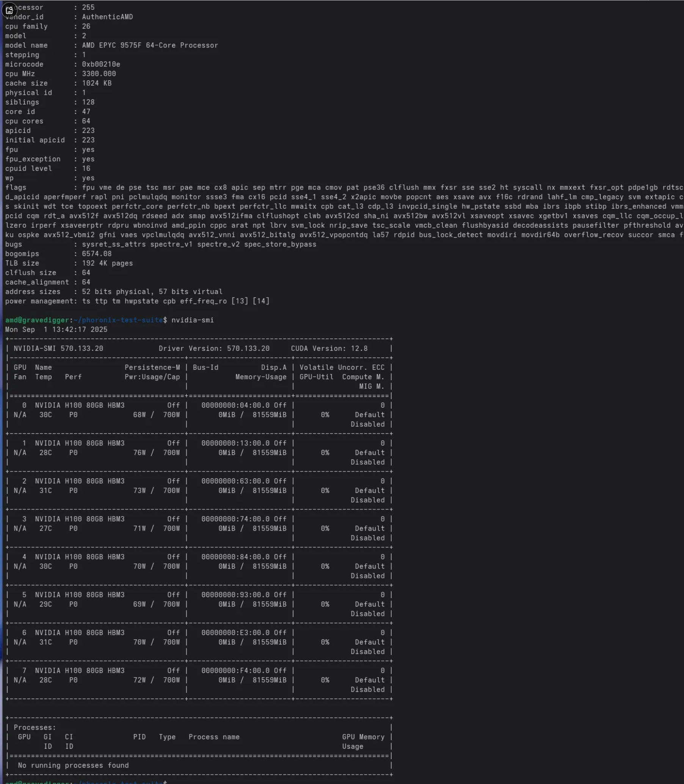Click the 'Persistence-M' column header
The width and height of the screenshot is (684, 784).
pyautogui.click(x=152, y=368)
